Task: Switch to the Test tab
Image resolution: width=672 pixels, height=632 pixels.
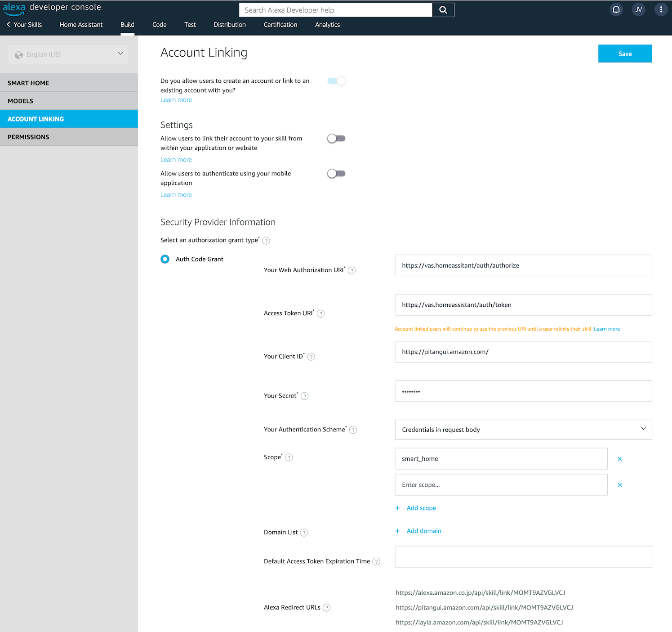Action: [x=190, y=25]
